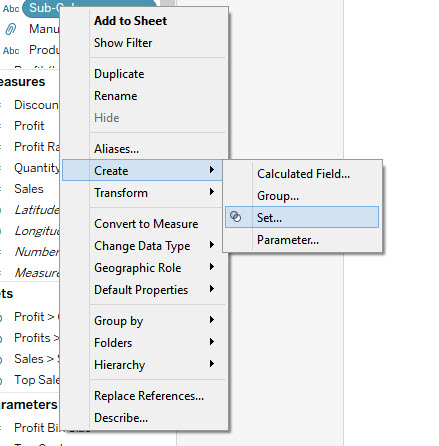Select Group... in the Create submenu

(x=278, y=196)
